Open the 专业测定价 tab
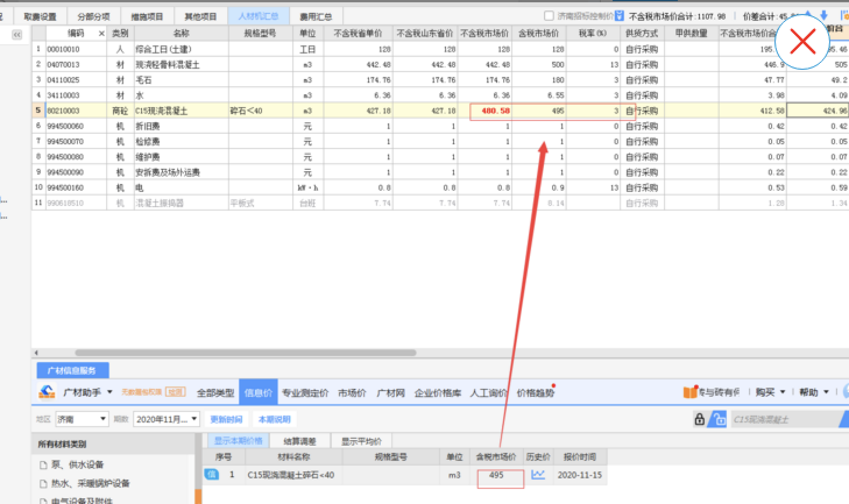The height and width of the screenshot is (504, 849). point(305,393)
